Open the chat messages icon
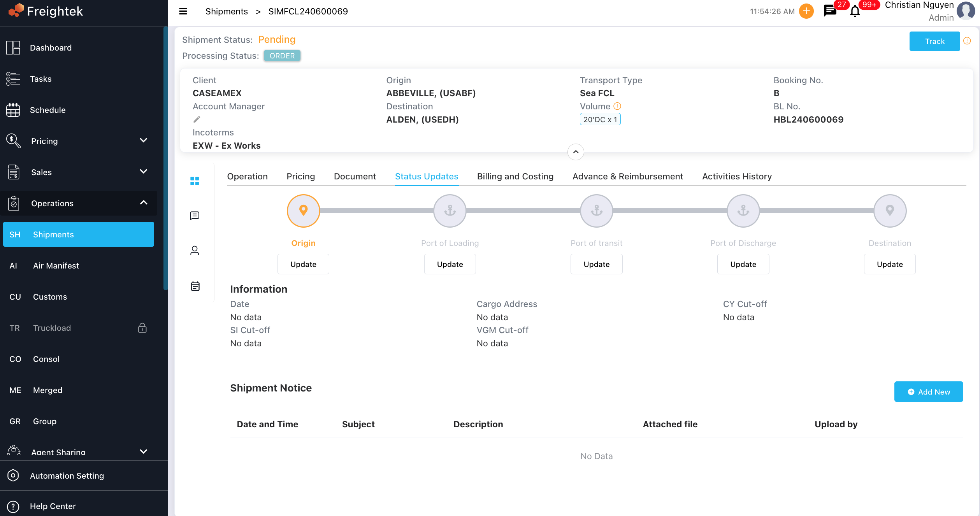The width and height of the screenshot is (980, 516). (x=829, y=11)
